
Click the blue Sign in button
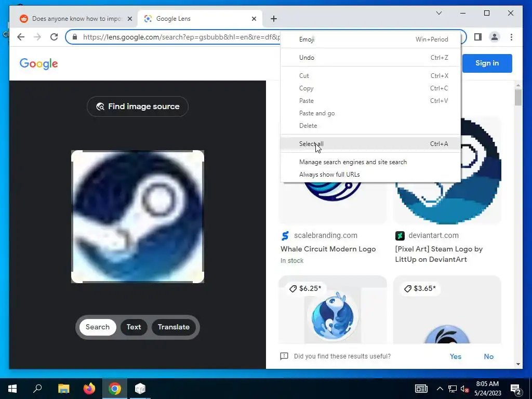click(x=487, y=63)
